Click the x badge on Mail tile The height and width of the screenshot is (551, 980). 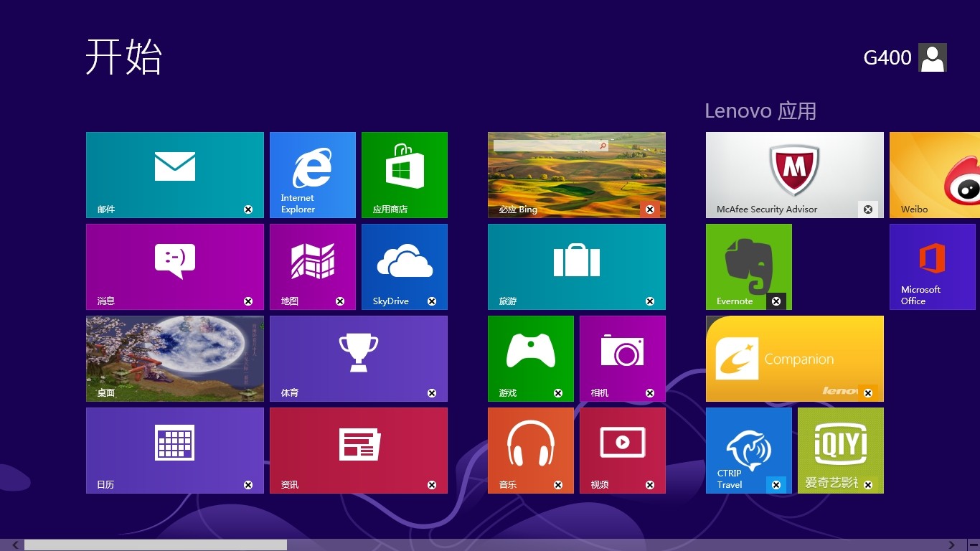coord(248,209)
